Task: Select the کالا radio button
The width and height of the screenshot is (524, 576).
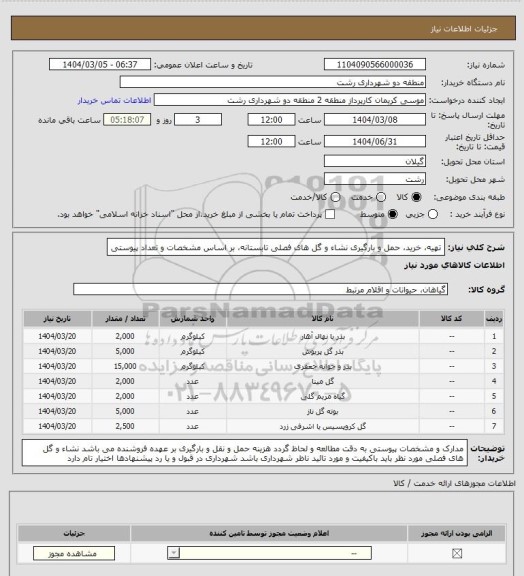Action: (x=416, y=197)
